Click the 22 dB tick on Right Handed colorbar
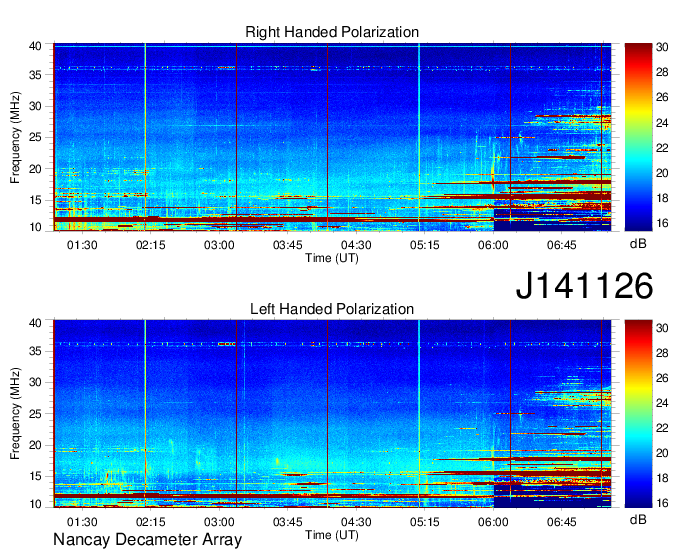The height and width of the screenshot is (552, 680). click(x=662, y=148)
